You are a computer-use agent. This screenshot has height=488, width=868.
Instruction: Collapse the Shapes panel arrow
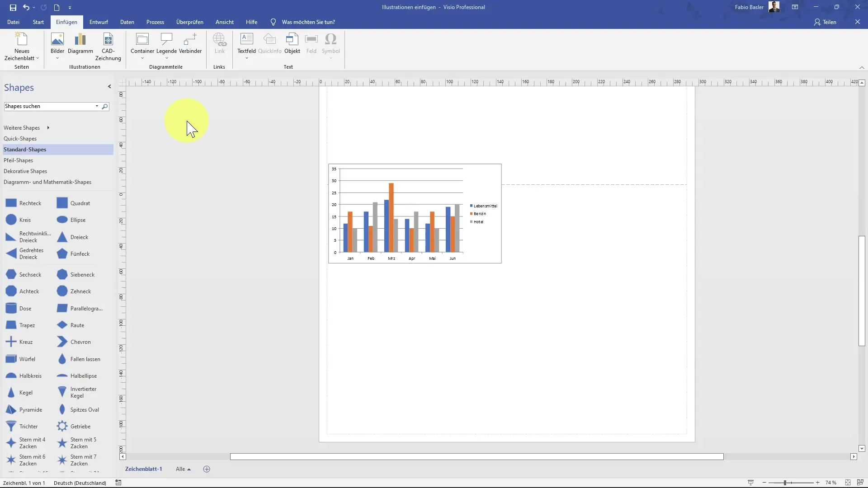tap(109, 86)
